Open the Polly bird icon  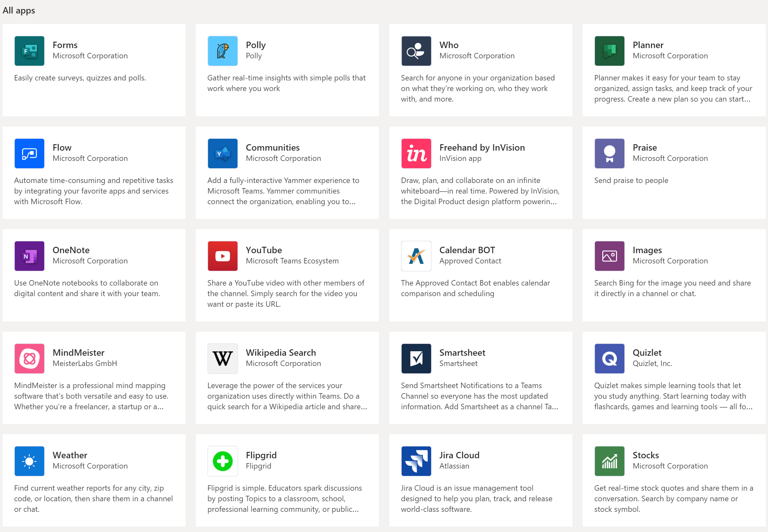(223, 51)
